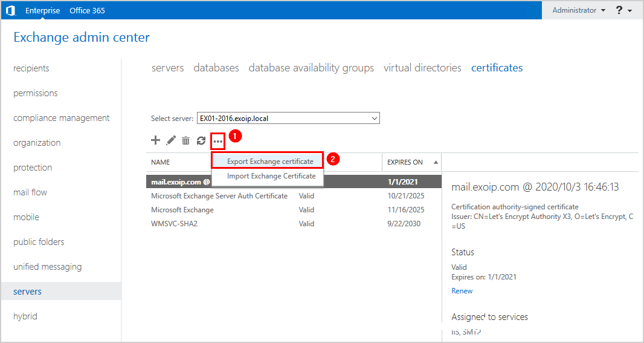Click the Office logo icon

point(11,10)
